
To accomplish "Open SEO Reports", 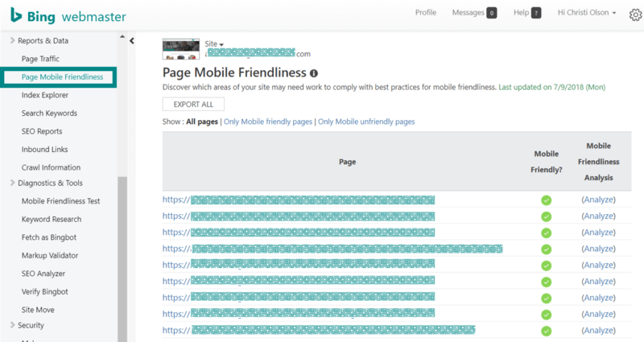I will pos(42,131).
